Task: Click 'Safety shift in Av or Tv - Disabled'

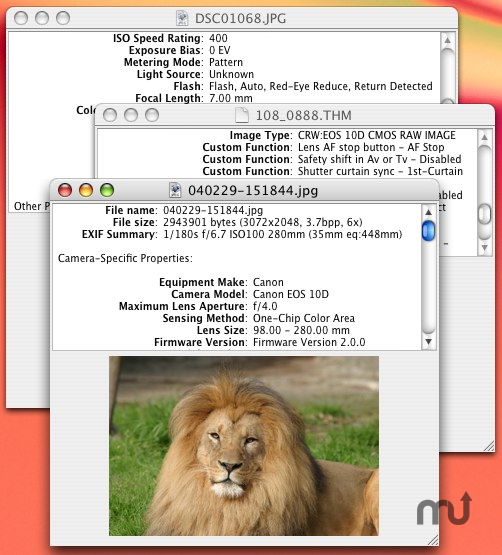Action: [x=380, y=159]
